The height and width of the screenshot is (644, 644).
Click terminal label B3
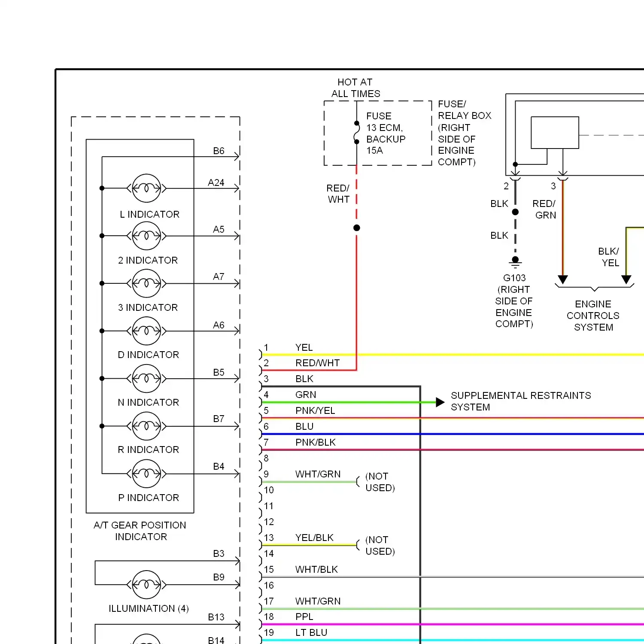[219, 553]
